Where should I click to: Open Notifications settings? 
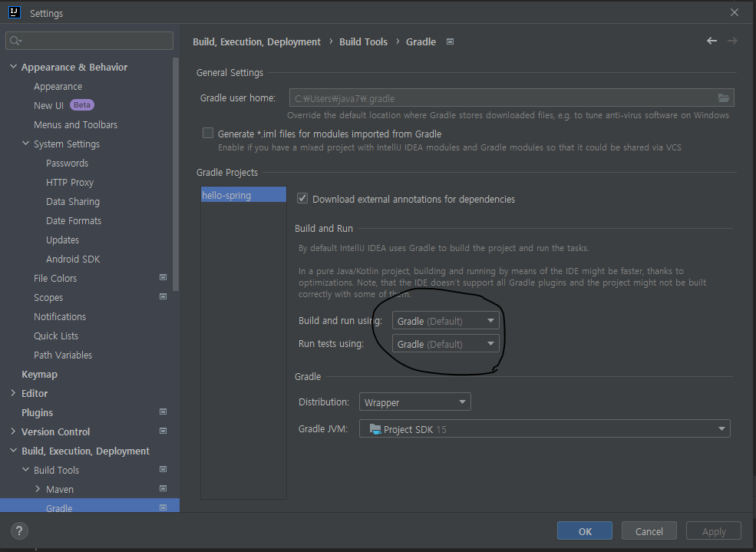[60, 317]
